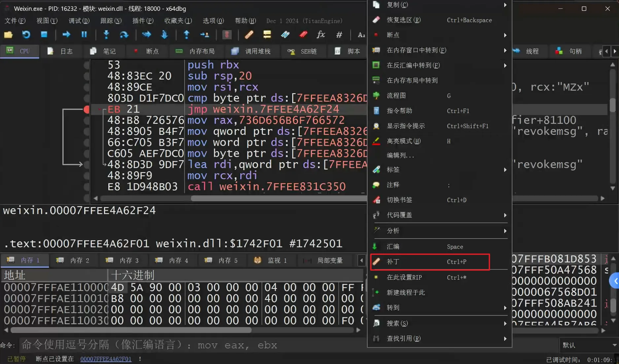
Task: Open a file with the folder icon
Action: (8, 35)
